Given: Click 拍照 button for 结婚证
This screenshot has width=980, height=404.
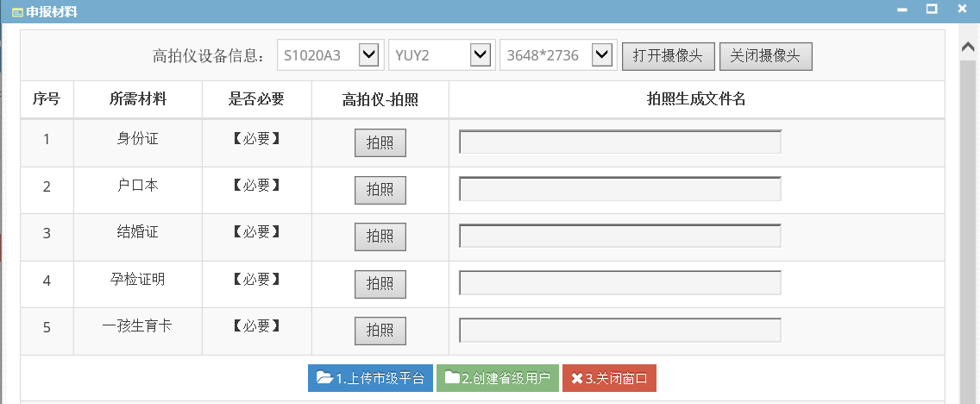Looking at the screenshot, I should (380, 237).
